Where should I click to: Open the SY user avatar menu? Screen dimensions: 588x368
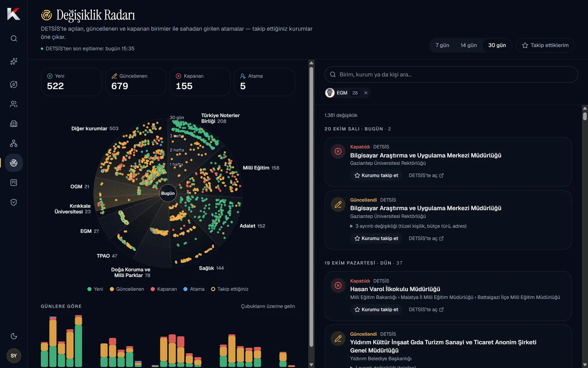(14, 356)
